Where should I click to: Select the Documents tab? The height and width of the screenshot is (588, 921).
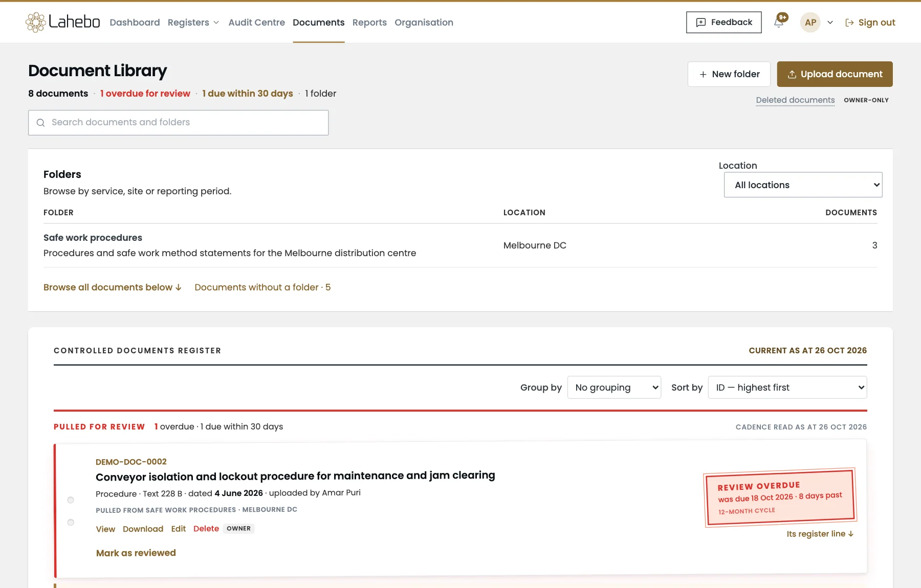click(x=319, y=22)
